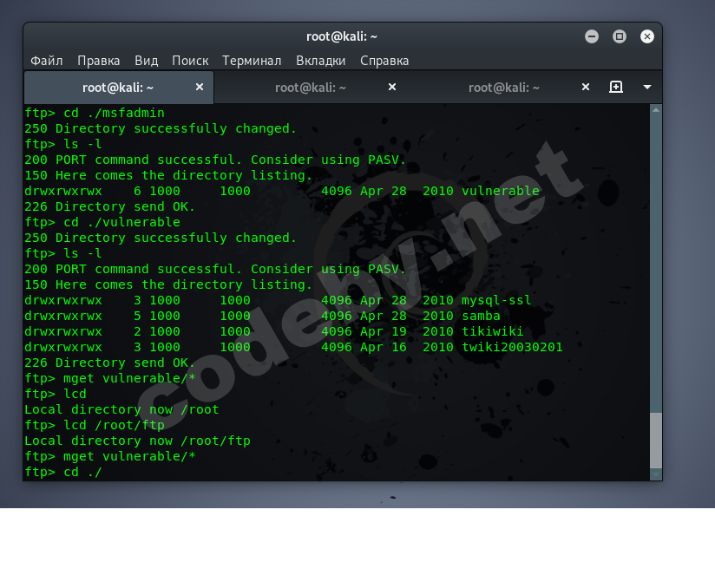This screenshot has width=715, height=588.
Task: Click the window title 'root@kali: ~'
Action: click(x=342, y=36)
